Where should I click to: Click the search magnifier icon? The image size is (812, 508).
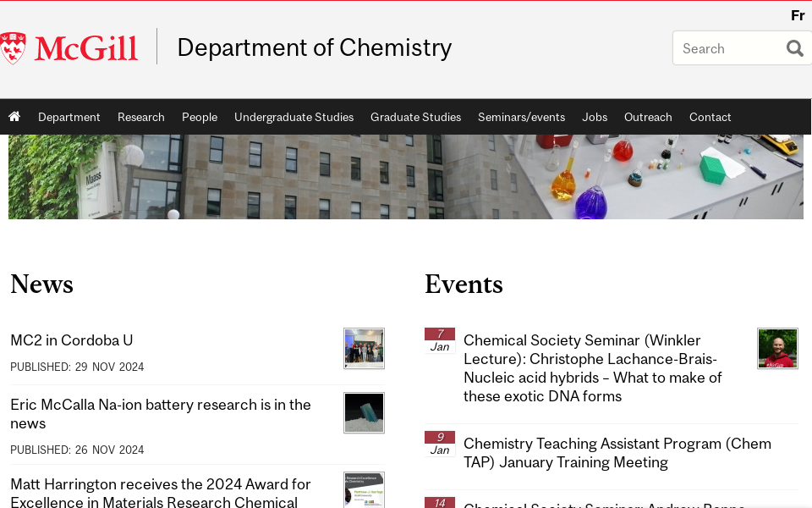794,47
